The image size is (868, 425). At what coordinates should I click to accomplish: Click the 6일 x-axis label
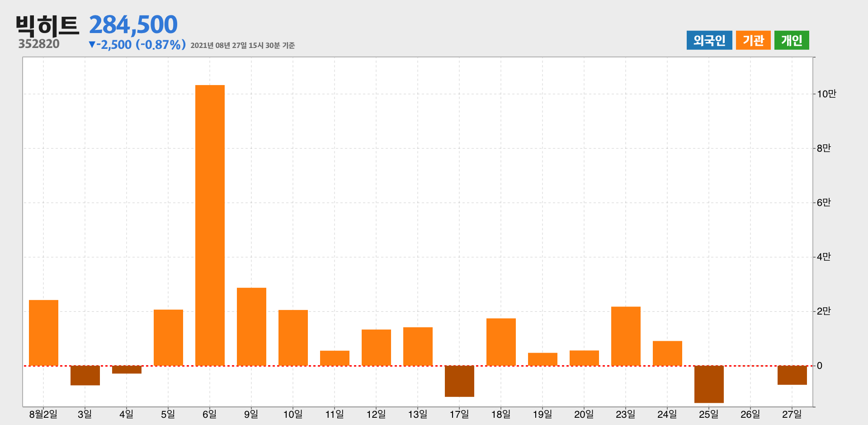210,414
